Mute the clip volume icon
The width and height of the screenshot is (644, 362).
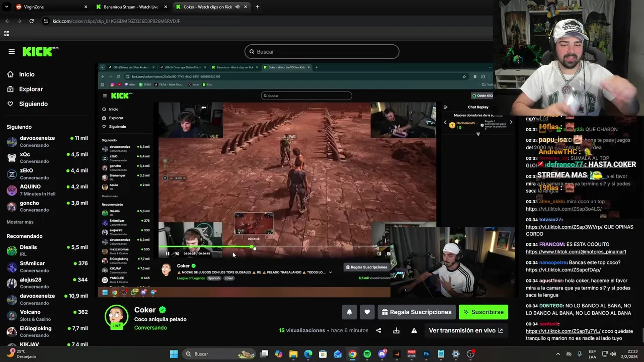pyautogui.click(x=177, y=253)
